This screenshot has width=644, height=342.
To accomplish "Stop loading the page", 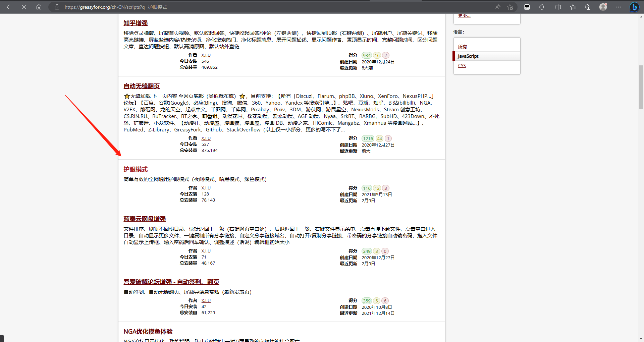I will pyautogui.click(x=24, y=7).
